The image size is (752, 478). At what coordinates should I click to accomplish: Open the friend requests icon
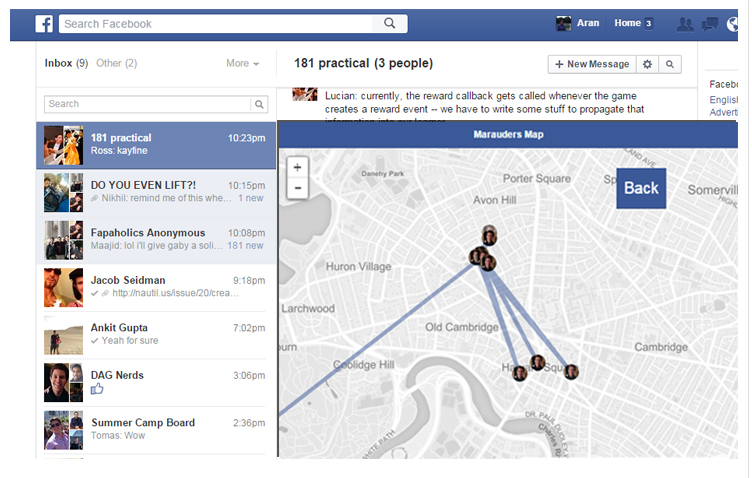coord(685,24)
